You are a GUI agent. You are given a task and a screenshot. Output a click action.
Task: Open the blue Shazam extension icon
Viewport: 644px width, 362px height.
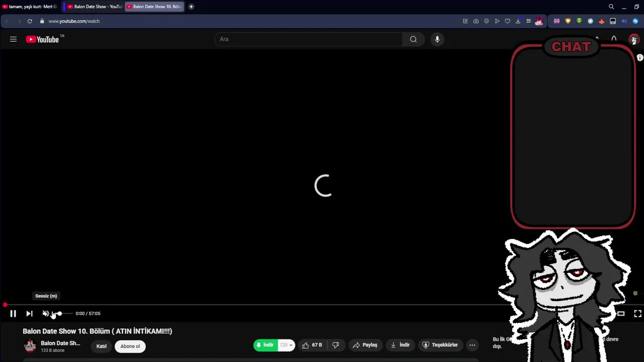point(635,21)
